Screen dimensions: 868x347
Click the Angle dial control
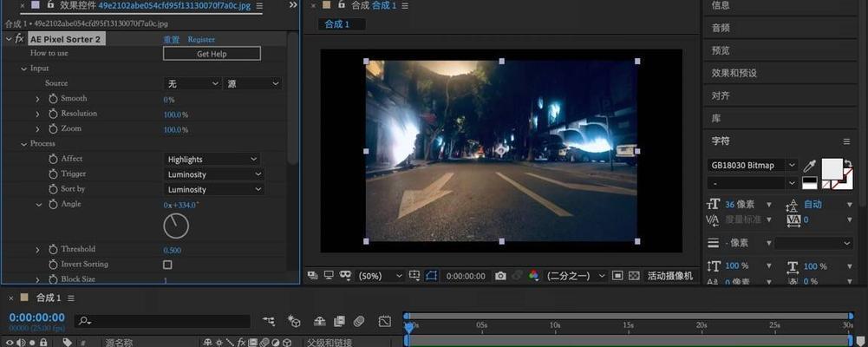click(x=176, y=226)
